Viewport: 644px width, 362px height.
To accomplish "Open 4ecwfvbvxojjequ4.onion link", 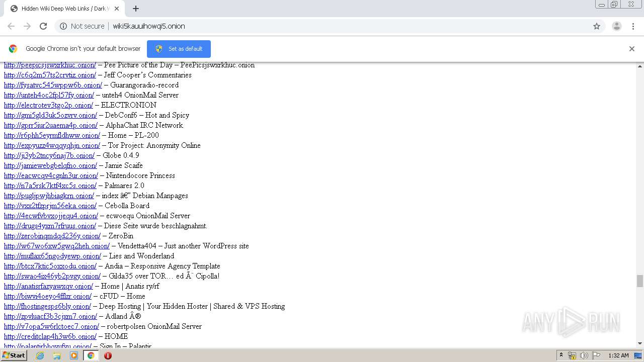I will point(51,216).
